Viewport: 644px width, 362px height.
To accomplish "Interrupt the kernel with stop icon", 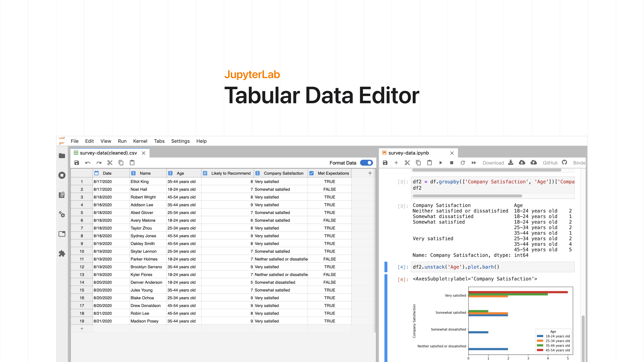I will click(452, 163).
